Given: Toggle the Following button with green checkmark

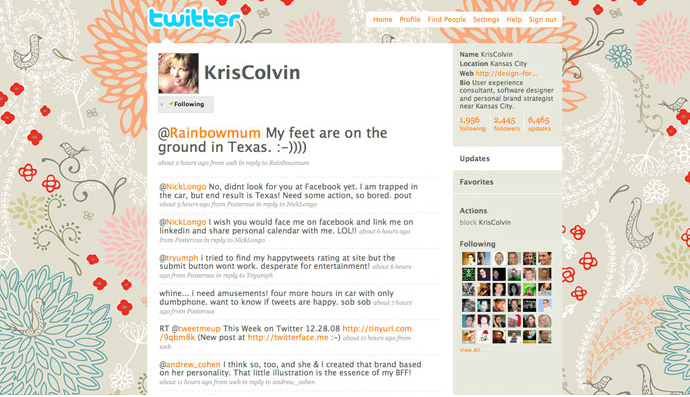Looking at the screenshot, I should (x=189, y=104).
